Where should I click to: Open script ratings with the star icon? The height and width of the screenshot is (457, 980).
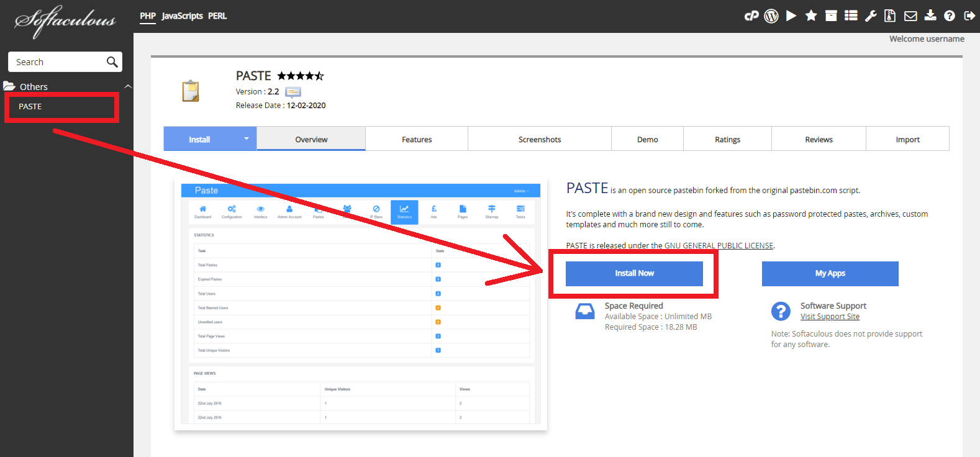point(811,16)
